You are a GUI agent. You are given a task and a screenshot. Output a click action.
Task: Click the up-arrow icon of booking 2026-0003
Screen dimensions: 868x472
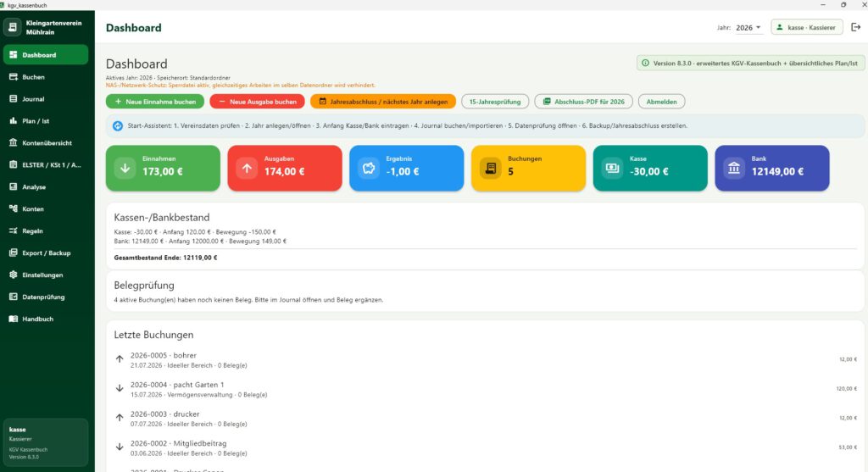pos(120,418)
